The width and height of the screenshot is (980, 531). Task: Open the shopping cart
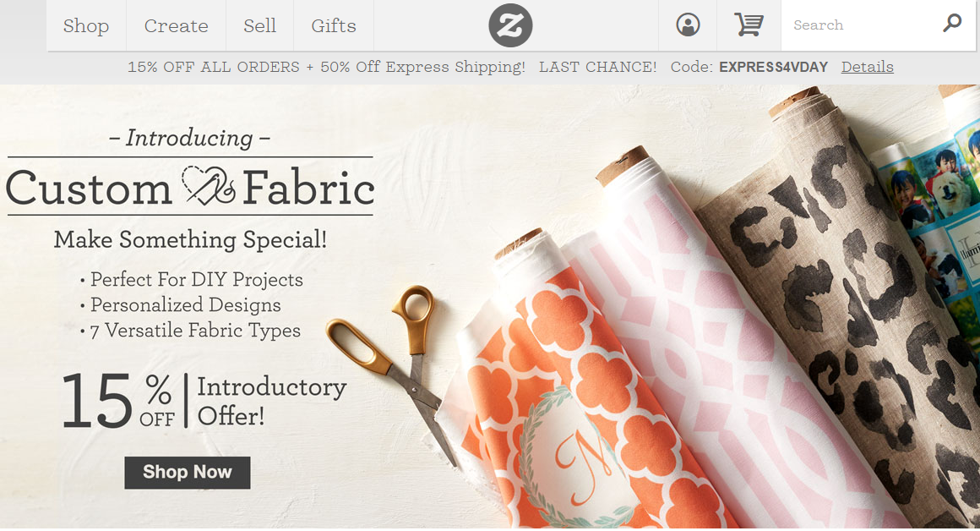[748, 25]
